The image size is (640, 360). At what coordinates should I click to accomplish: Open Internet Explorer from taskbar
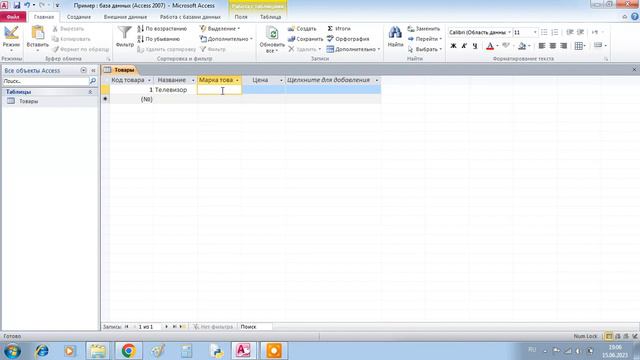(42, 351)
